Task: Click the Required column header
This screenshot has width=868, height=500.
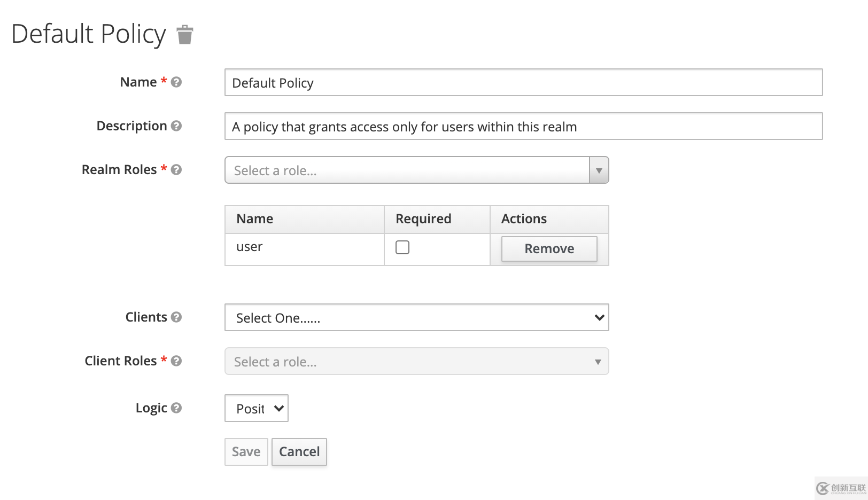Action: coord(437,220)
